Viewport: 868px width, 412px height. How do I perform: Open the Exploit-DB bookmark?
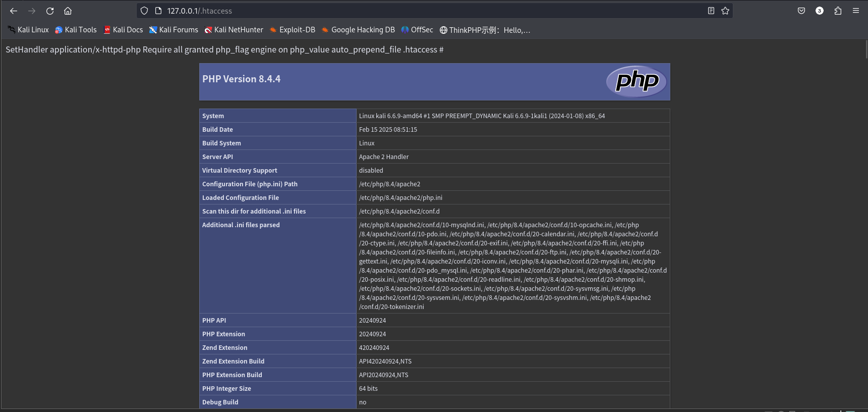click(292, 30)
